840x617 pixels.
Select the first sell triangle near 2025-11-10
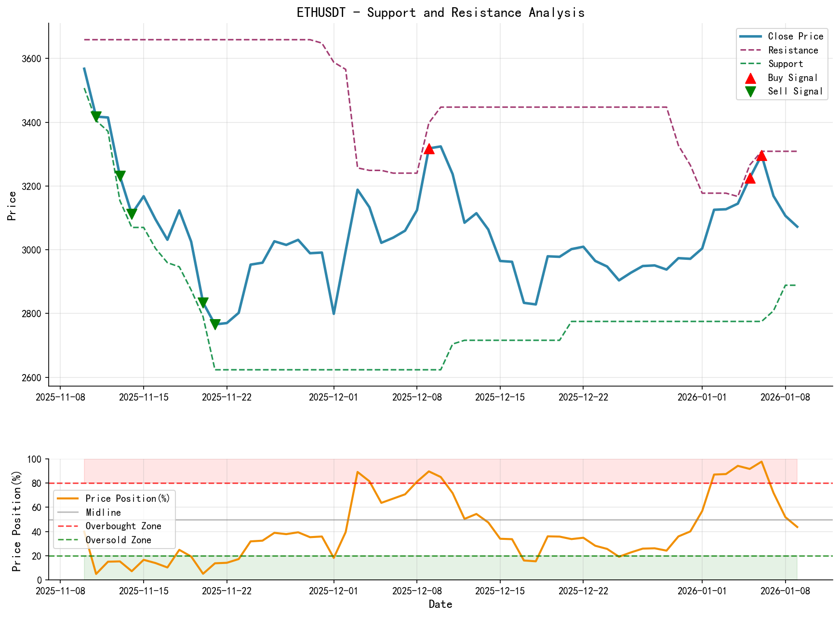96,116
